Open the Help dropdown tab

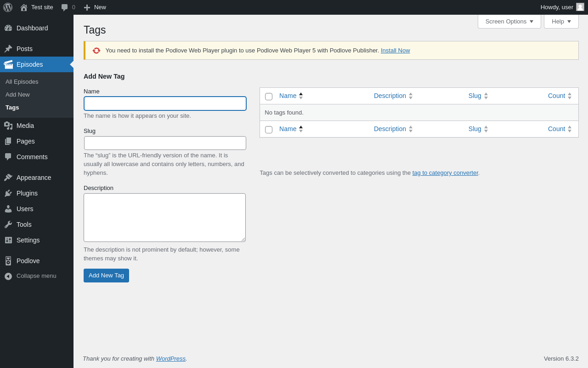561,21
